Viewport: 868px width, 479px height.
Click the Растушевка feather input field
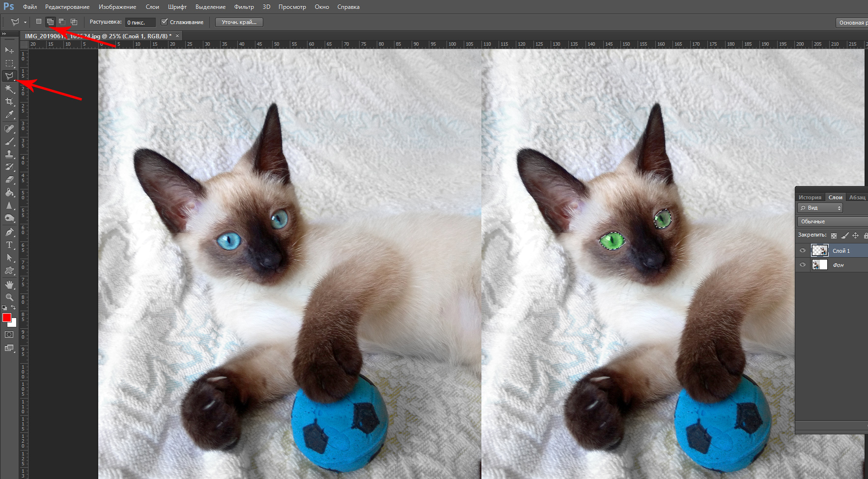click(x=140, y=22)
